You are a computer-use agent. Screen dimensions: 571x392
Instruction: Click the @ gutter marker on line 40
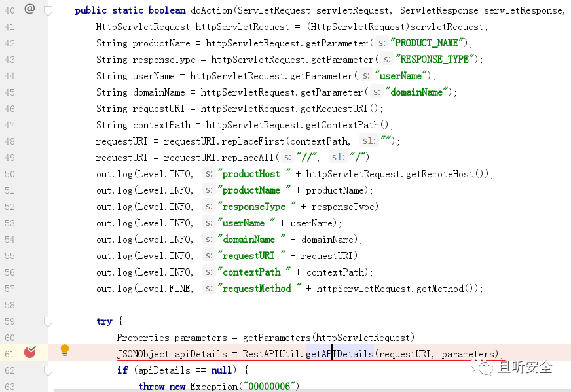(x=29, y=9)
